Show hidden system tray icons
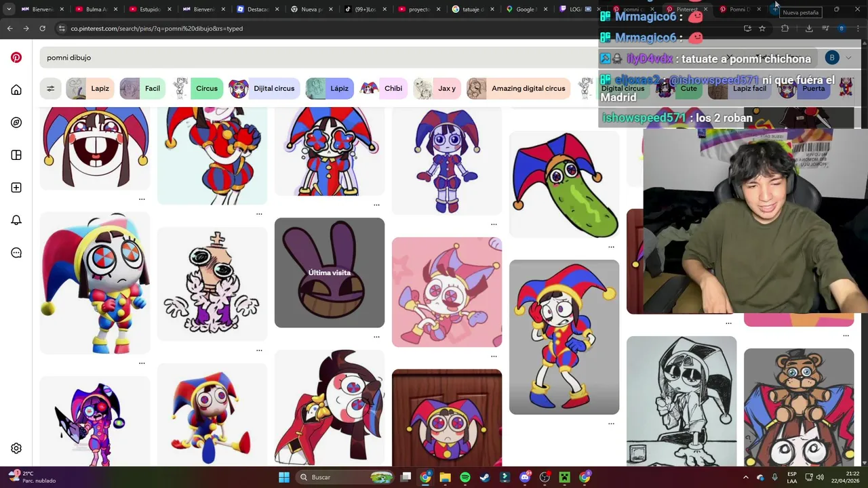 (745, 477)
